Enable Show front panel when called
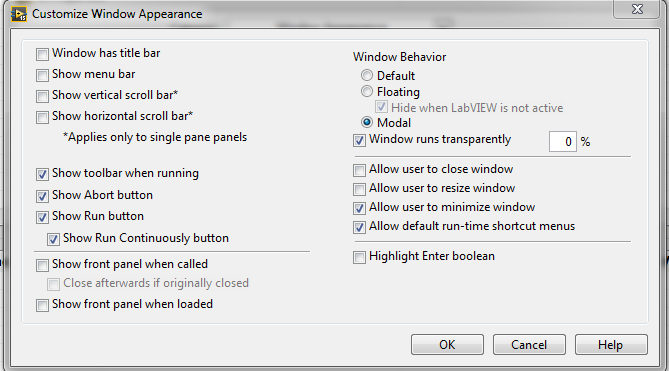 [x=42, y=266]
